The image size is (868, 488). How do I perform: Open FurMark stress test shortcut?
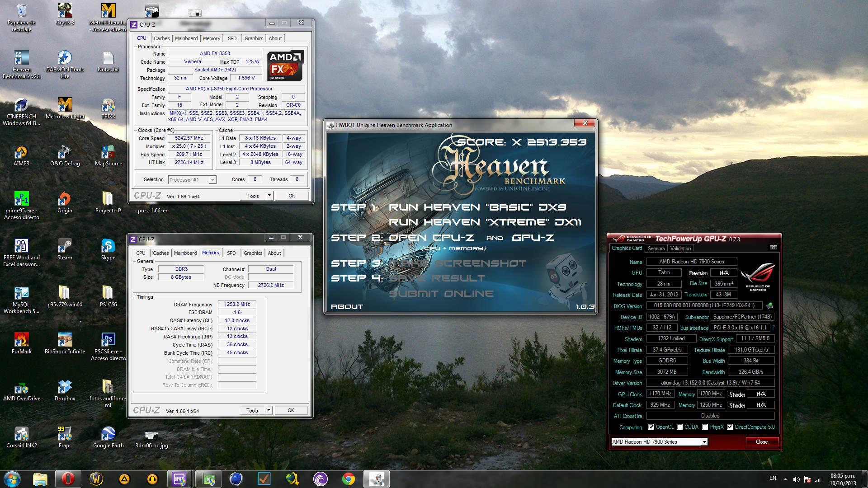pos(21,343)
